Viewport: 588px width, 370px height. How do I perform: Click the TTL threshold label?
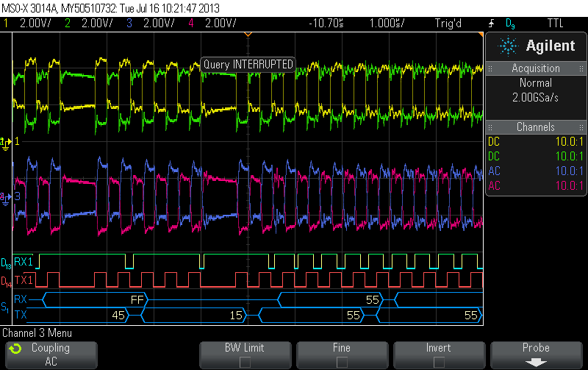[x=556, y=24]
